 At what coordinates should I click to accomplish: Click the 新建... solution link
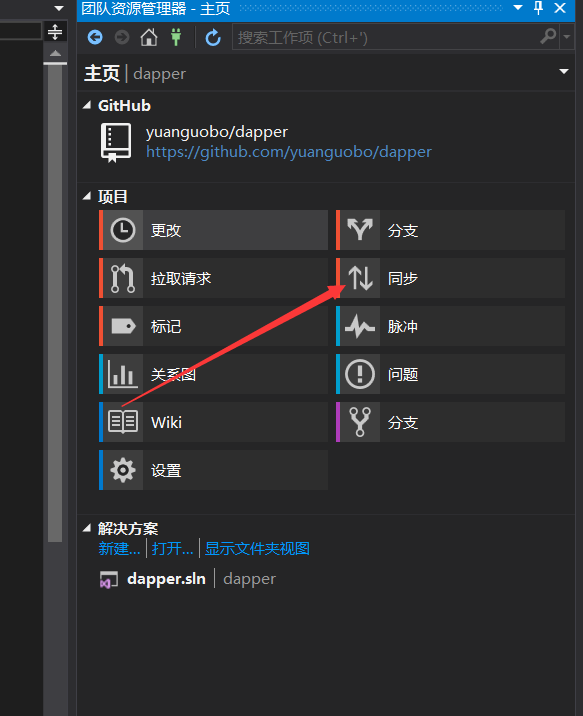point(120,548)
